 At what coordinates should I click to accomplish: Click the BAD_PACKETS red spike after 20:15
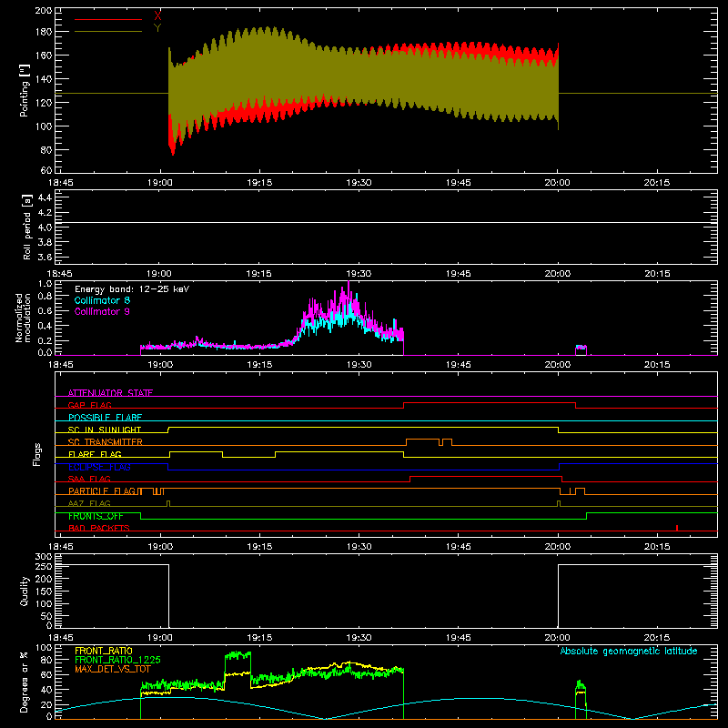coord(677,528)
